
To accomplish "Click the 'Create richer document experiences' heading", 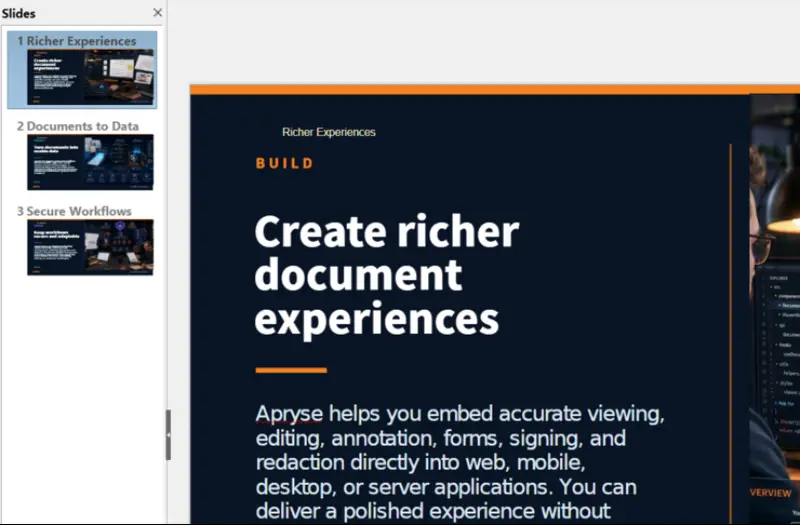I will point(387,276).
